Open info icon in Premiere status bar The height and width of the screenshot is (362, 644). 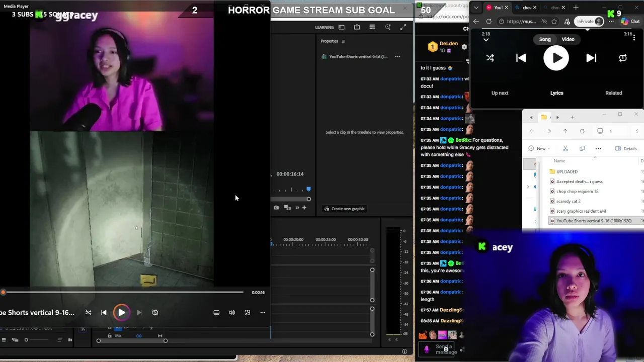click(405, 351)
